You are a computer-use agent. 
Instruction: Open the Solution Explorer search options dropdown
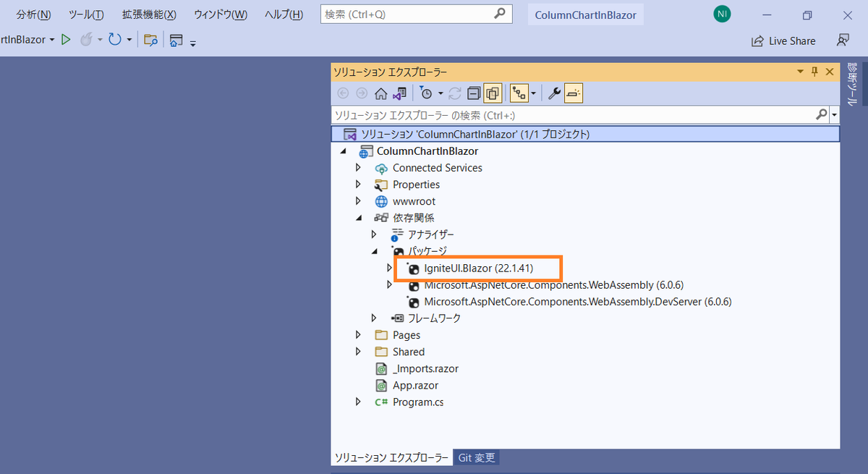[835, 114]
